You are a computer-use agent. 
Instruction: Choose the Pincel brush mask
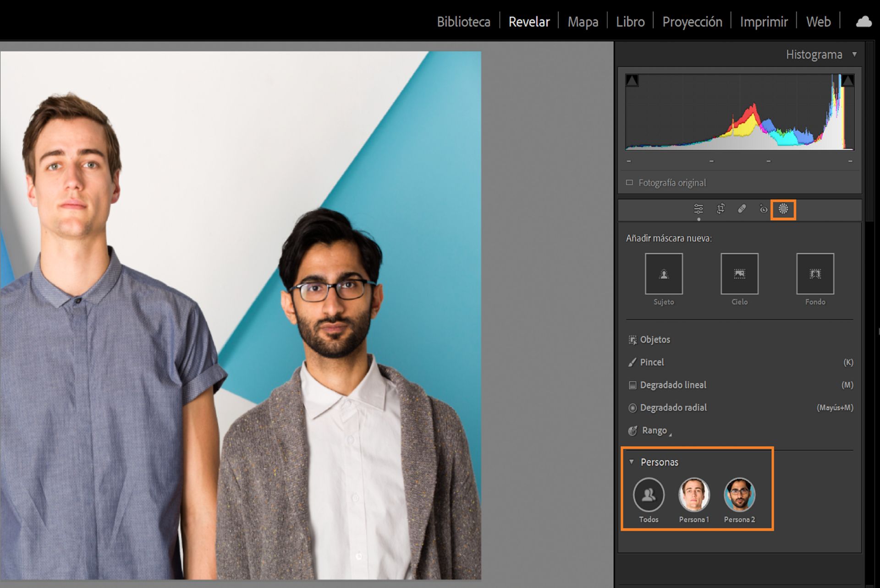652,362
